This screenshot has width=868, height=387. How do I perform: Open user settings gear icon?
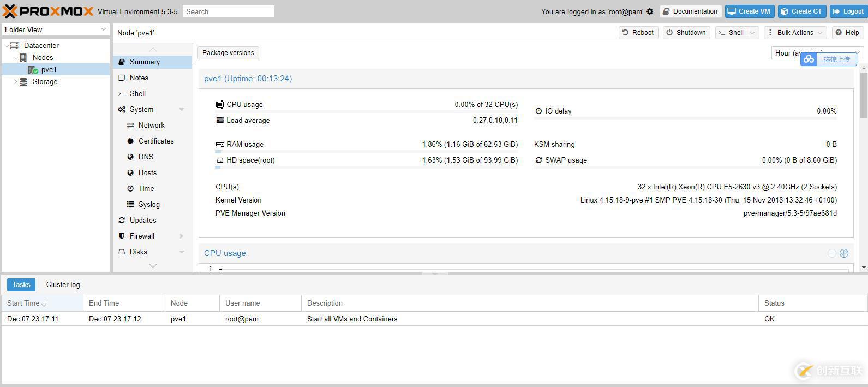point(650,11)
